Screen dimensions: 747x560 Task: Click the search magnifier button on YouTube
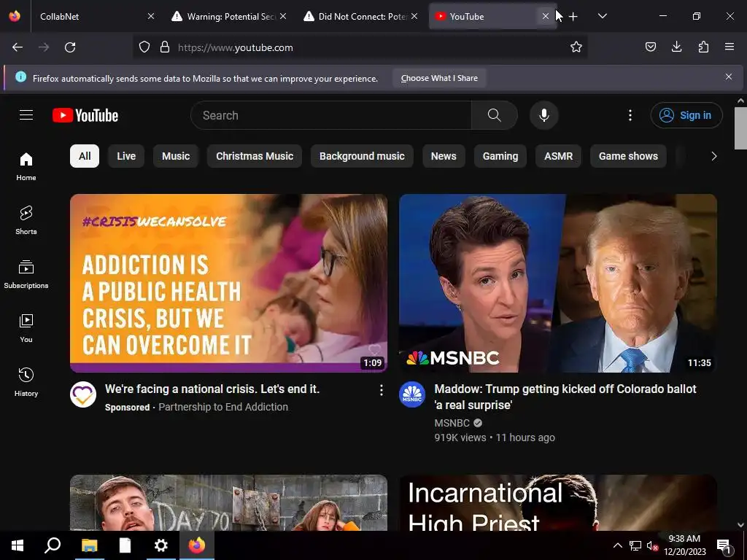click(x=494, y=115)
